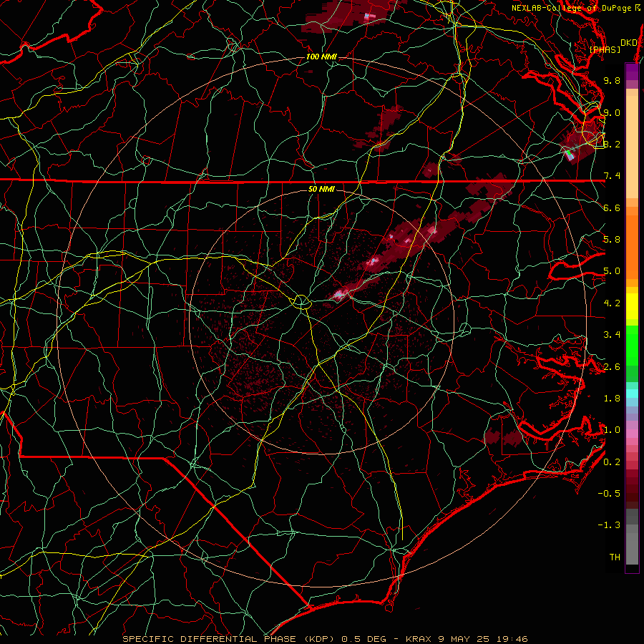Click the 0.2 value on color scale
Screen dimensions: 644x644
pos(612,462)
